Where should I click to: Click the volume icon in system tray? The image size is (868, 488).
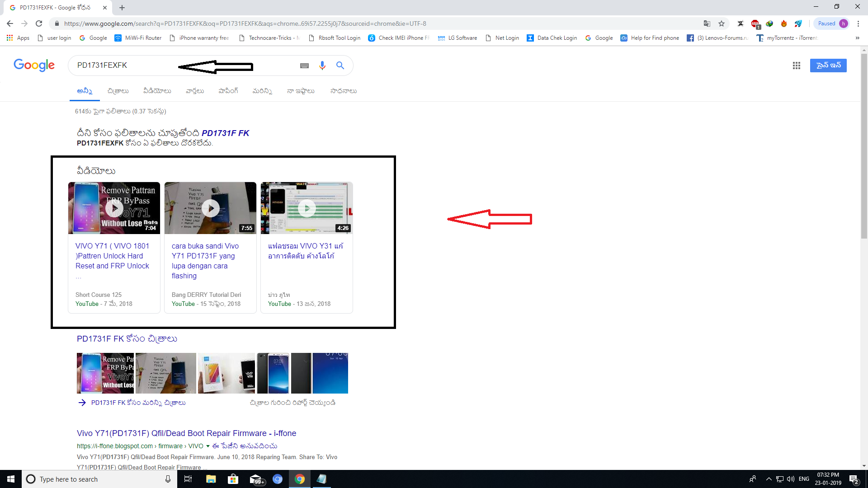click(791, 479)
